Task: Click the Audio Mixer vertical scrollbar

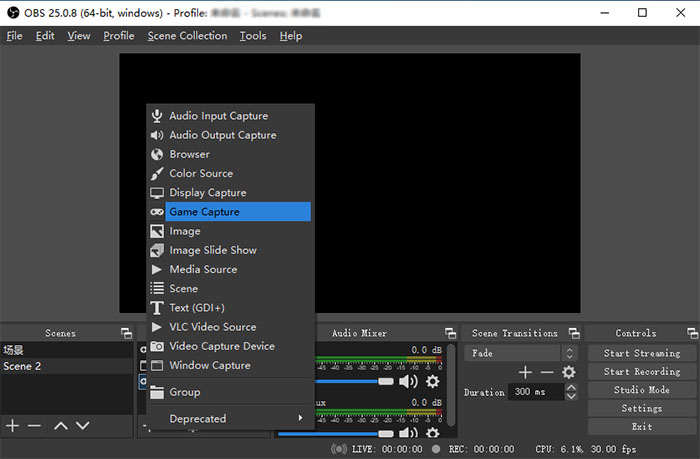Action: [x=451, y=385]
